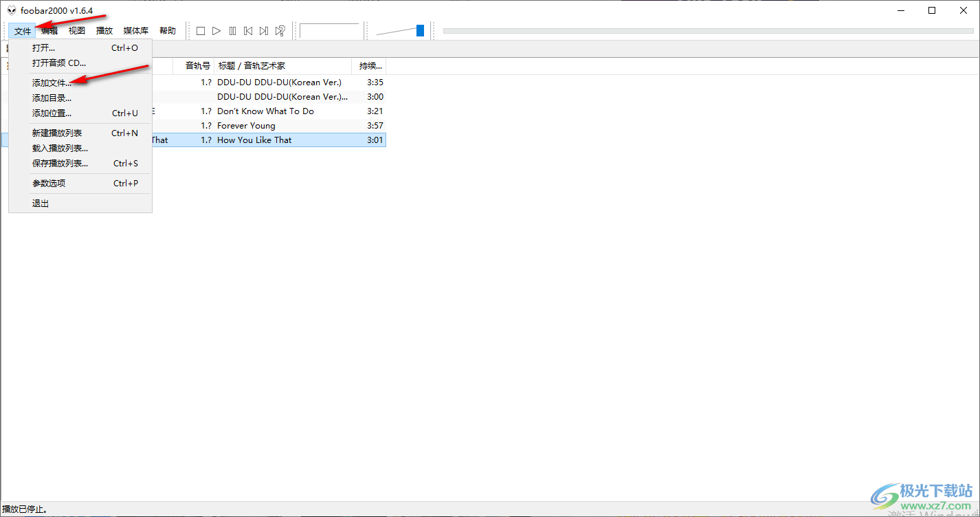Screen dimensions: 980x517
Task: Click the Pause button in toolbar
Action: [232, 31]
